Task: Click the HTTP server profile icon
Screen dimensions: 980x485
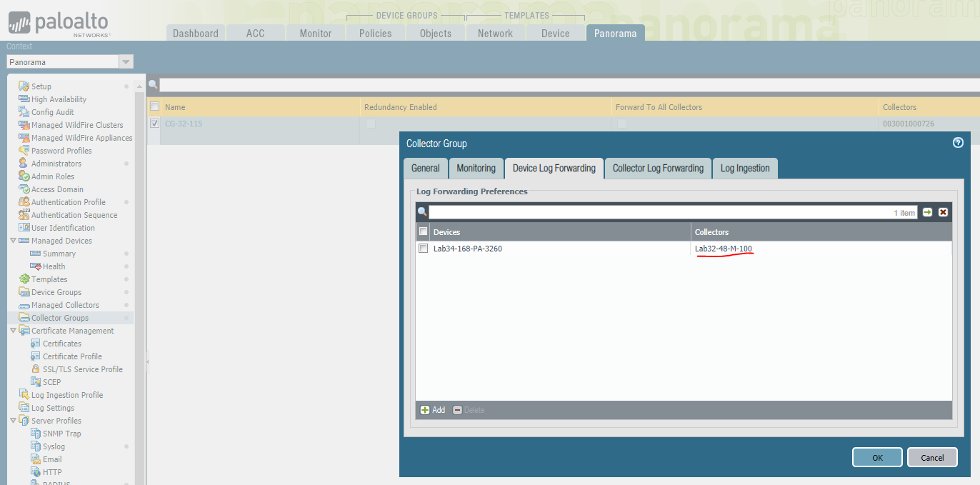Action: point(36,472)
